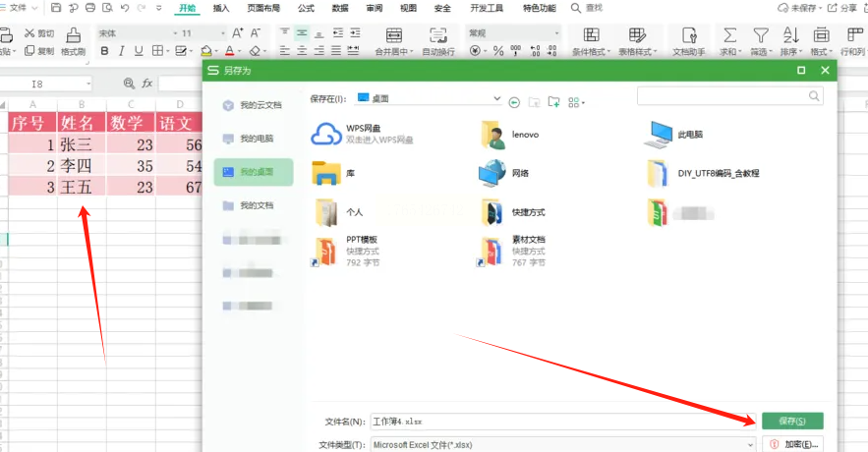
Task: Toggle align text left
Action: (284, 51)
